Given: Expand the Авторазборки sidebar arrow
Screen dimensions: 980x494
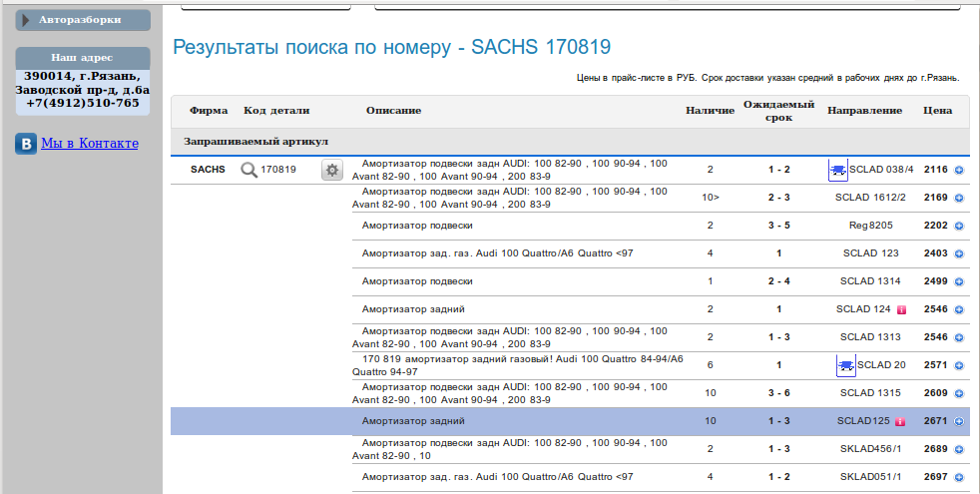Looking at the screenshot, I should 26,20.
